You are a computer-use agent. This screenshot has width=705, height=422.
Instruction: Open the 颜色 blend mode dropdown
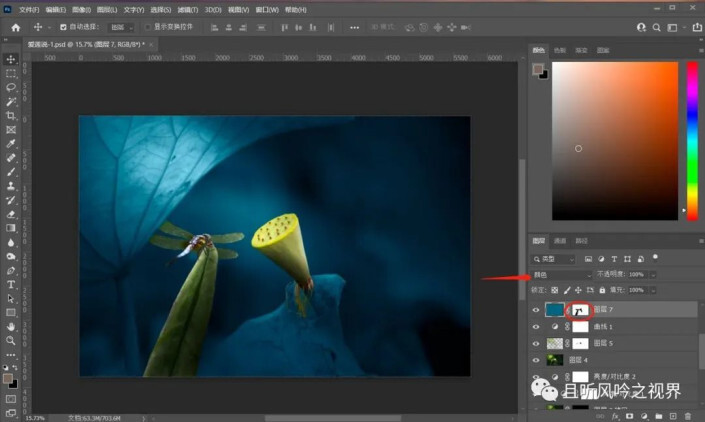[561, 274]
